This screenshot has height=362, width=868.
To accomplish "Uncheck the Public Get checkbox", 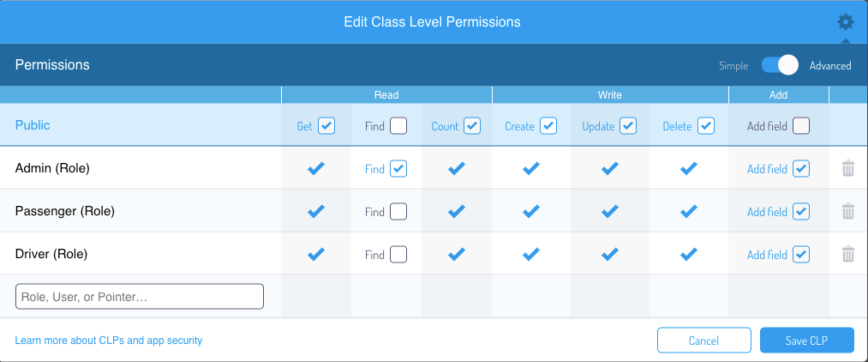I will (x=326, y=126).
